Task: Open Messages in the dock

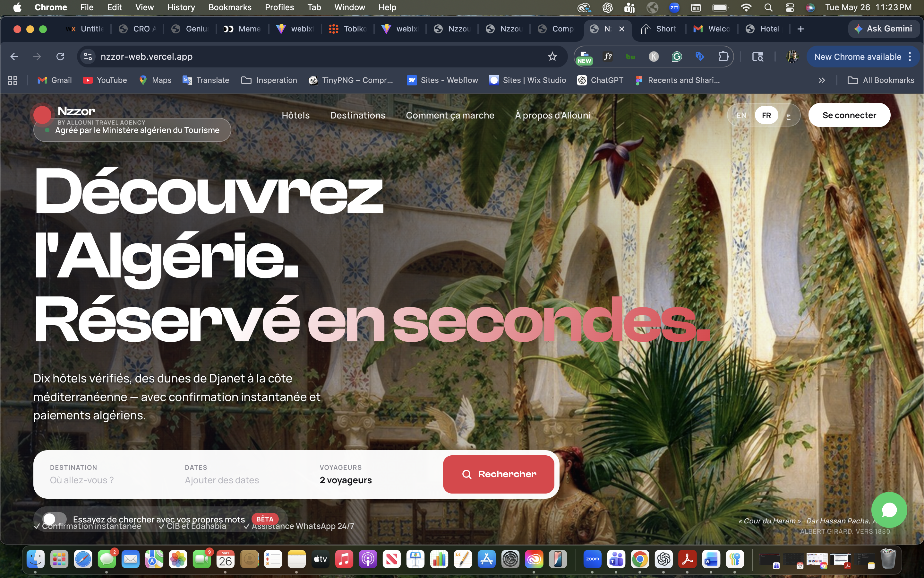Action: pos(107,559)
